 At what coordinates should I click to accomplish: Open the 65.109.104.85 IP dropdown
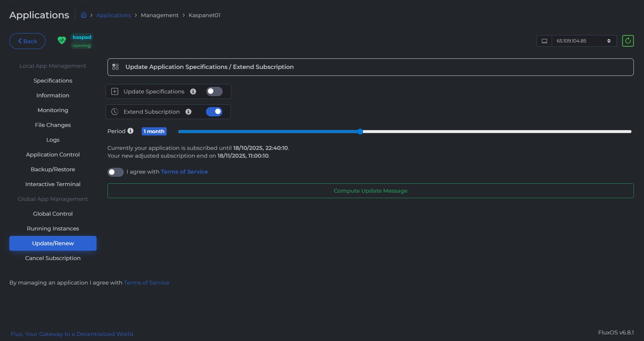tap(584, 41)
